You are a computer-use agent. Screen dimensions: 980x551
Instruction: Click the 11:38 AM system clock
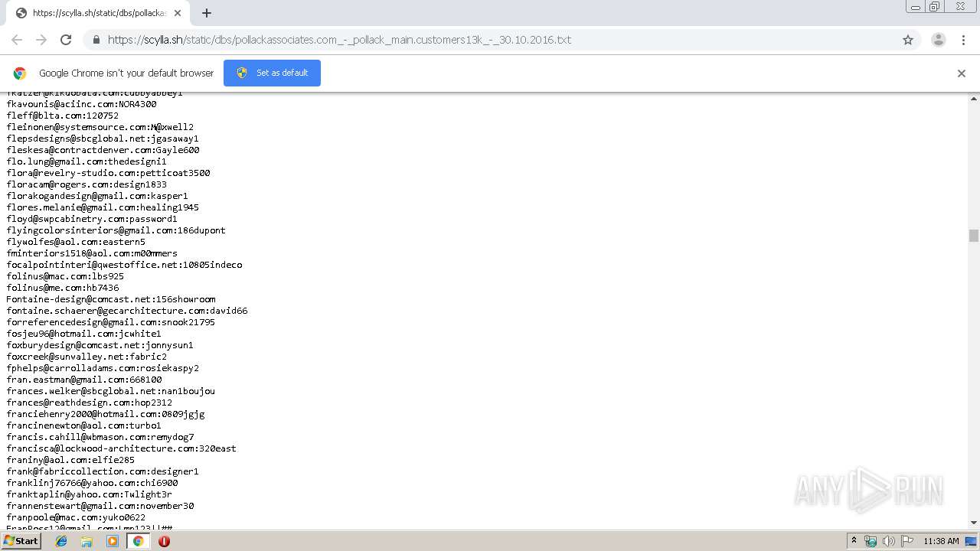point(941,541)
